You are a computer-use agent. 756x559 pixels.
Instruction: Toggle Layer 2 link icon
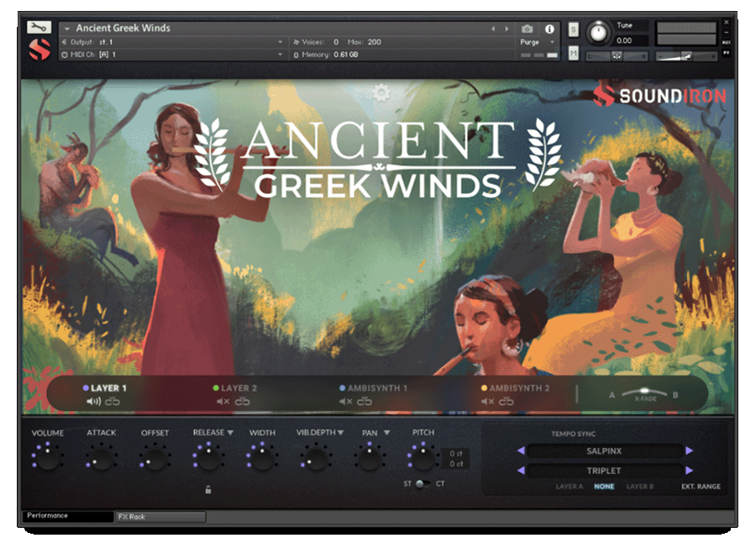coord(242,401)
